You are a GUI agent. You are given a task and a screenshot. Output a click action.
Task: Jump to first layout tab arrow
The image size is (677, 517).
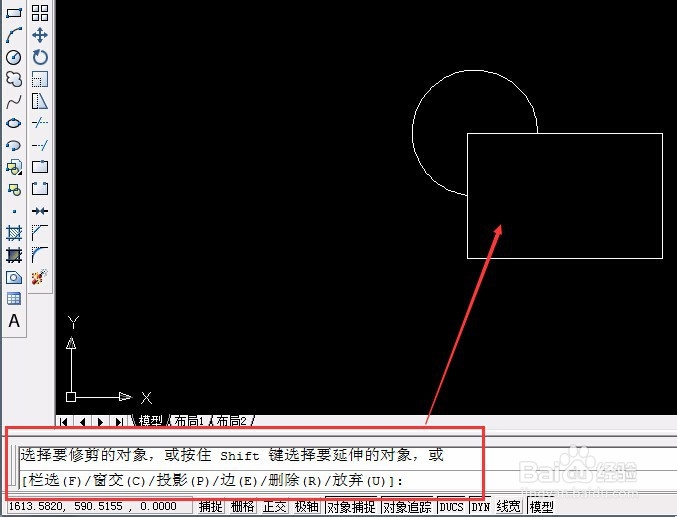click(x=64, y=422)
